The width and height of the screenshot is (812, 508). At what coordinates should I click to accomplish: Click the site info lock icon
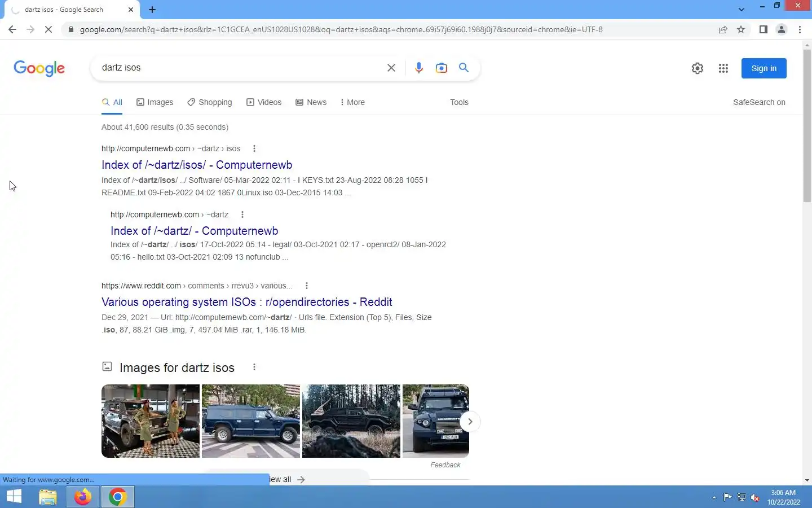point(70,29)
